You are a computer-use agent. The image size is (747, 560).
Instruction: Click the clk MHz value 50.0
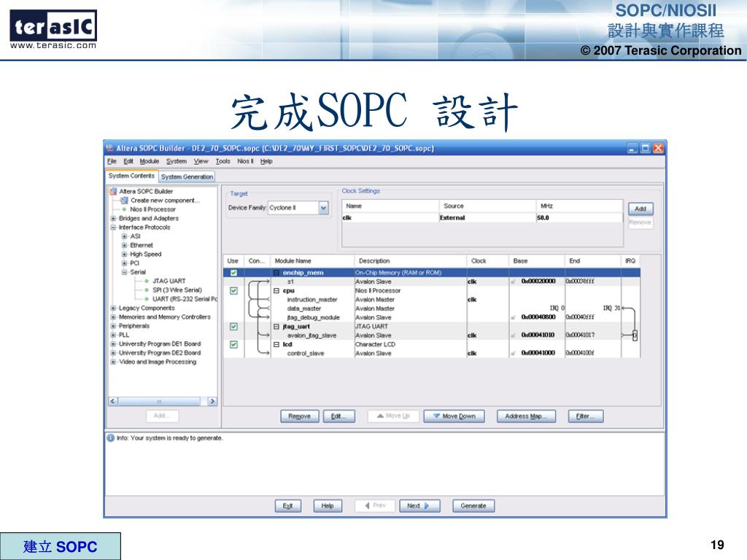543,217
